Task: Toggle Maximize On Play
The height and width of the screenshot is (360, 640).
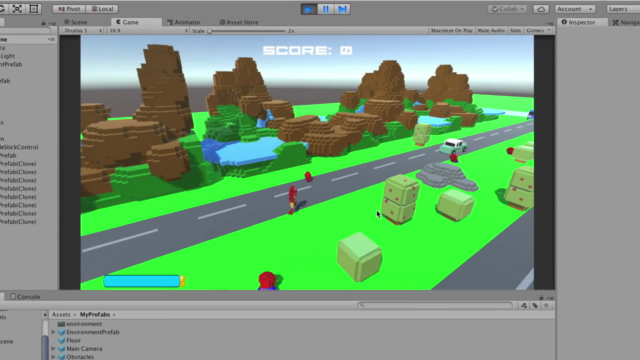Action: (451, 31)
